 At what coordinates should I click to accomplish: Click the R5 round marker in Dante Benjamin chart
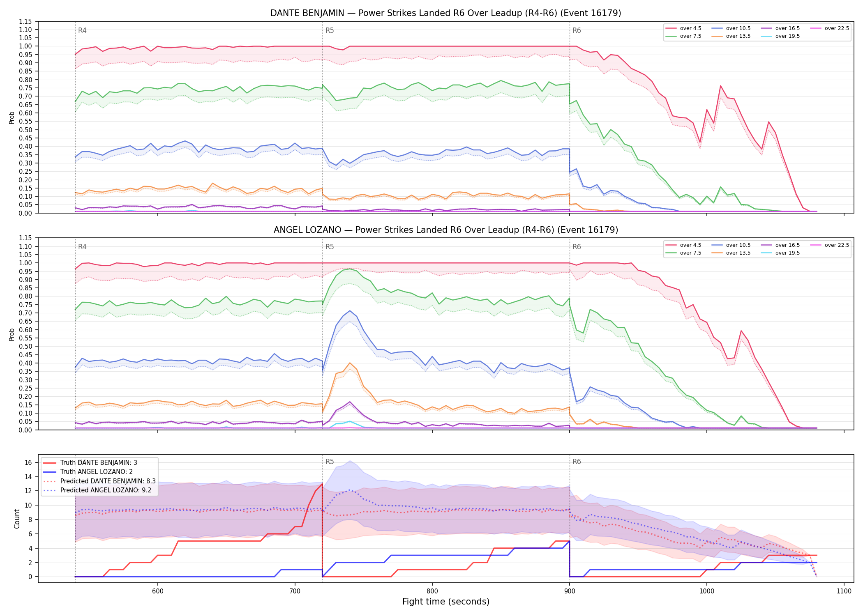click(x=330, y=30)
